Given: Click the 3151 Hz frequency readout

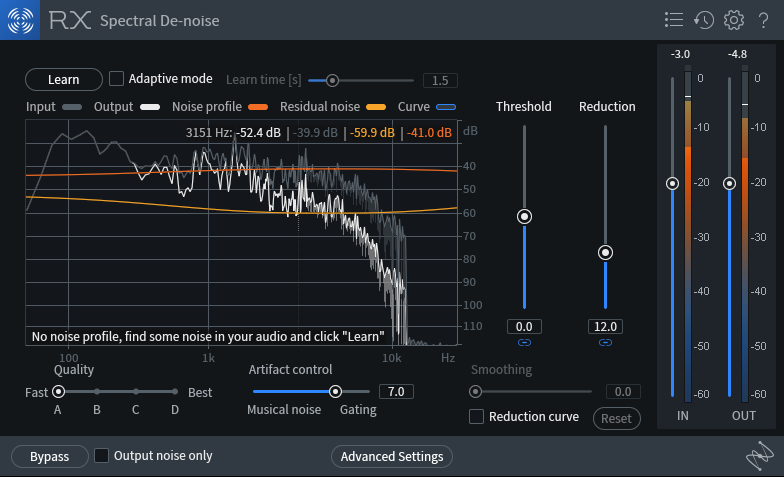Looking at the screenshot, I should 209,132.
